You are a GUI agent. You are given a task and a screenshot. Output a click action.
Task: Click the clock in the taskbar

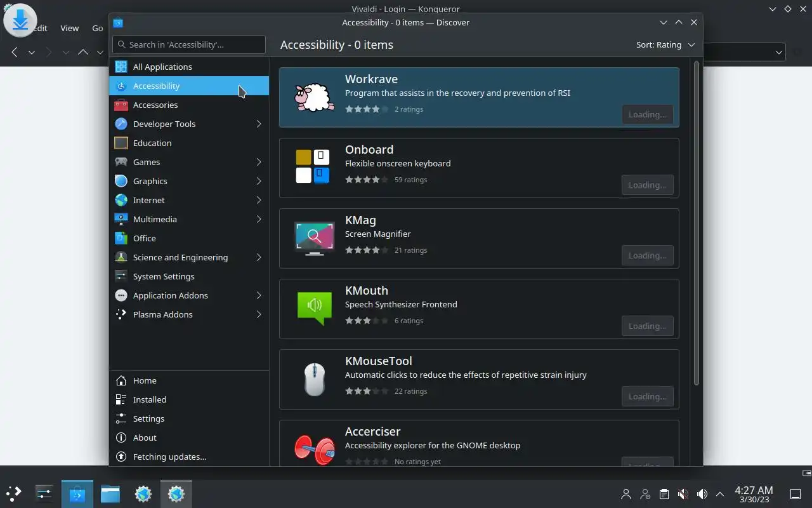[754, 494]
